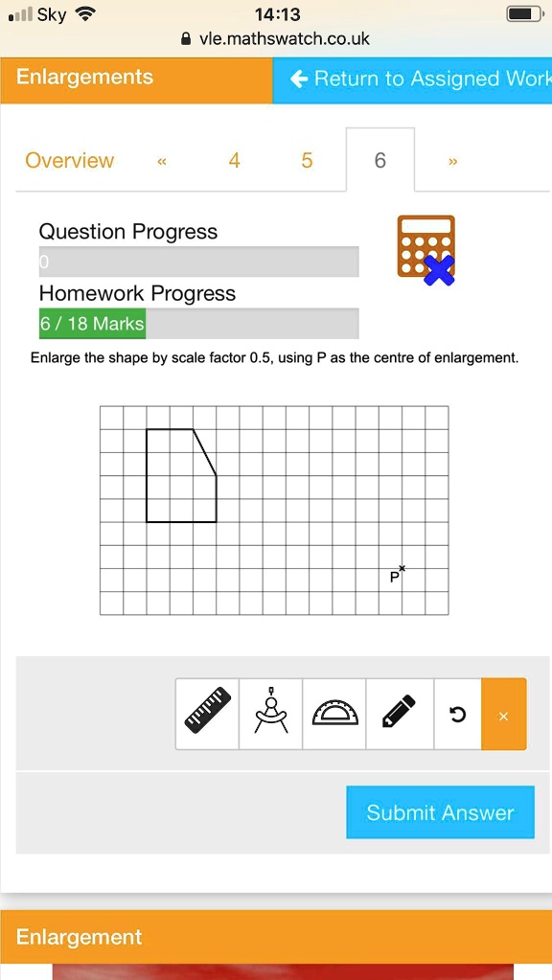Select the protractor tool
The height and width of the screenshot is (980, 552).
[x=334, y=714]
